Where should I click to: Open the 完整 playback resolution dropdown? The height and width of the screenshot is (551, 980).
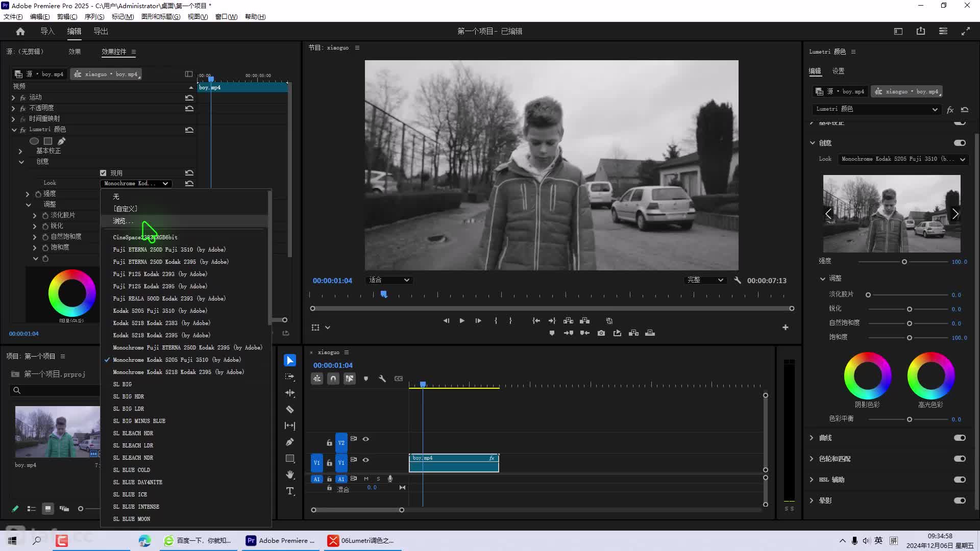click(705, 280)
